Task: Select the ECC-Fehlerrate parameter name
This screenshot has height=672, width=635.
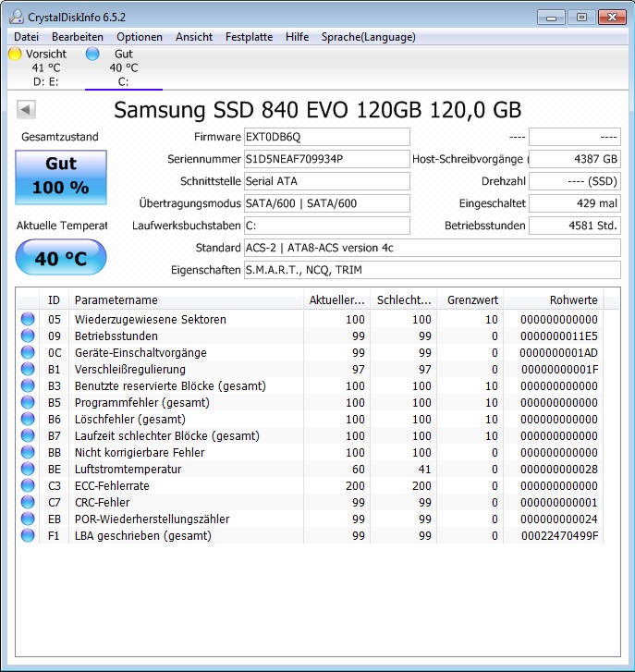Action: point(112,485)
